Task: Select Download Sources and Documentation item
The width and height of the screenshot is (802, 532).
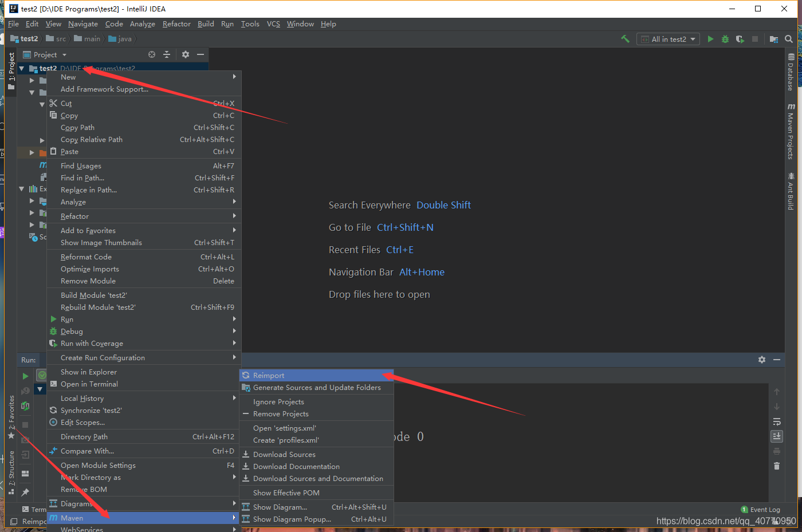Action: tap(316, 479)
